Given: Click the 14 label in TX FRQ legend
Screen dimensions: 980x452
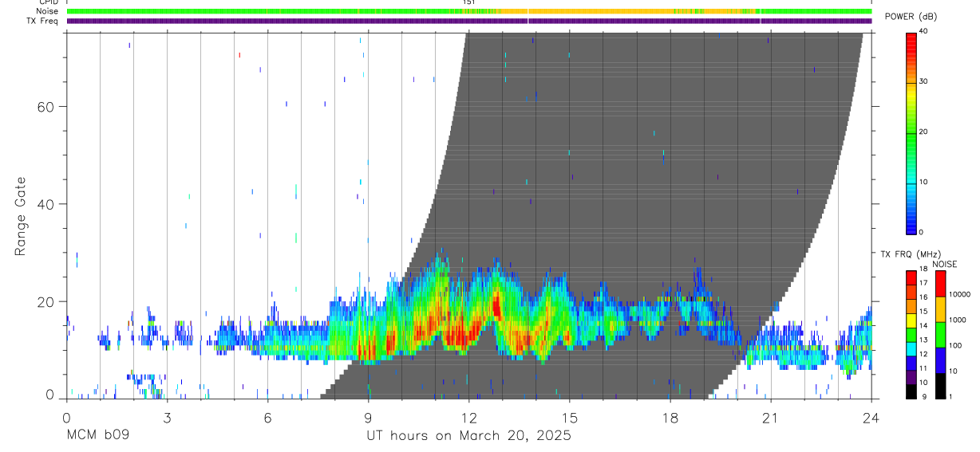Looking at the screenshot, I should point(923,326).
